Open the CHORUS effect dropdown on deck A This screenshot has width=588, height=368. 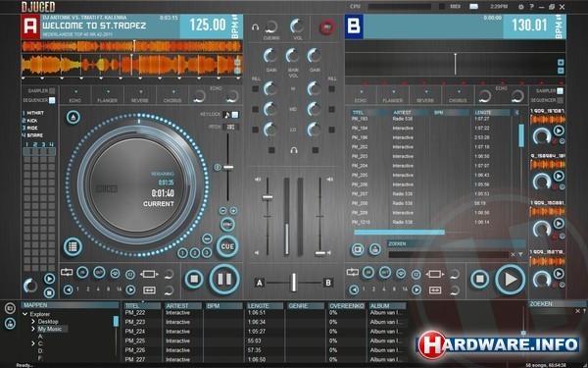coord(173,91)
